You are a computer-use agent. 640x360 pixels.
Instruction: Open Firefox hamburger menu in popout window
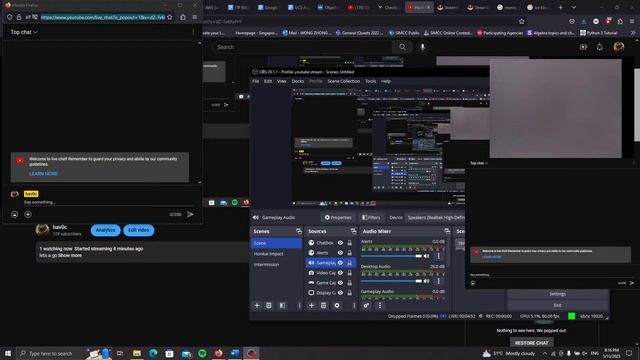coord(195,17)
